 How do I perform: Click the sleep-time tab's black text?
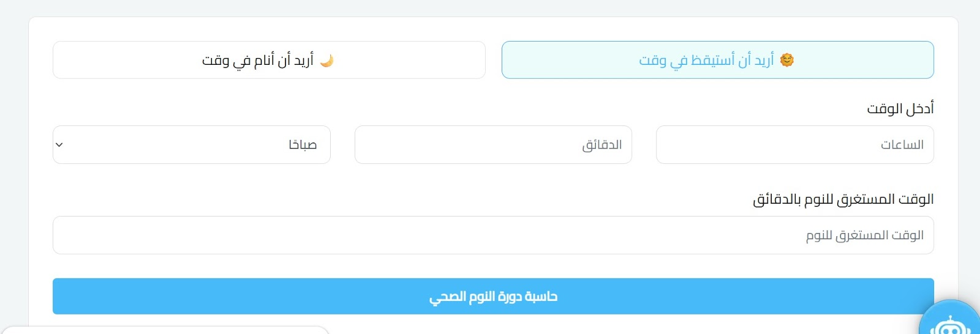(x=258, y=60)
